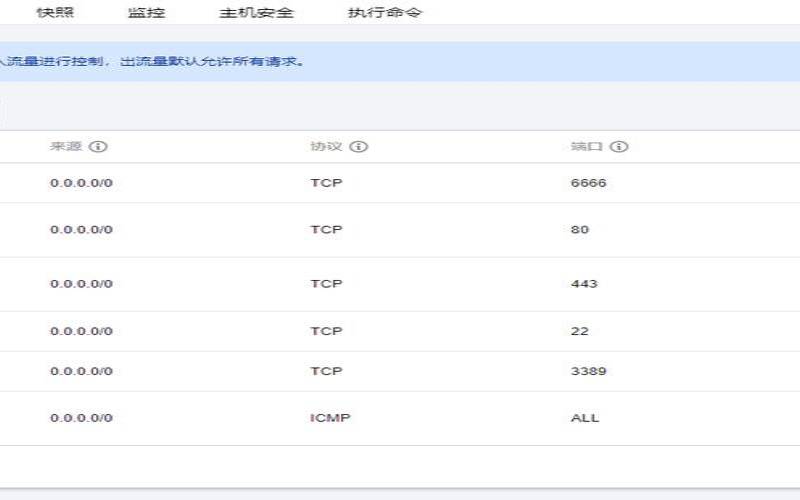Click the ICMP protocol cell
This screenshot has width=800, height=500.
(330, 418)
